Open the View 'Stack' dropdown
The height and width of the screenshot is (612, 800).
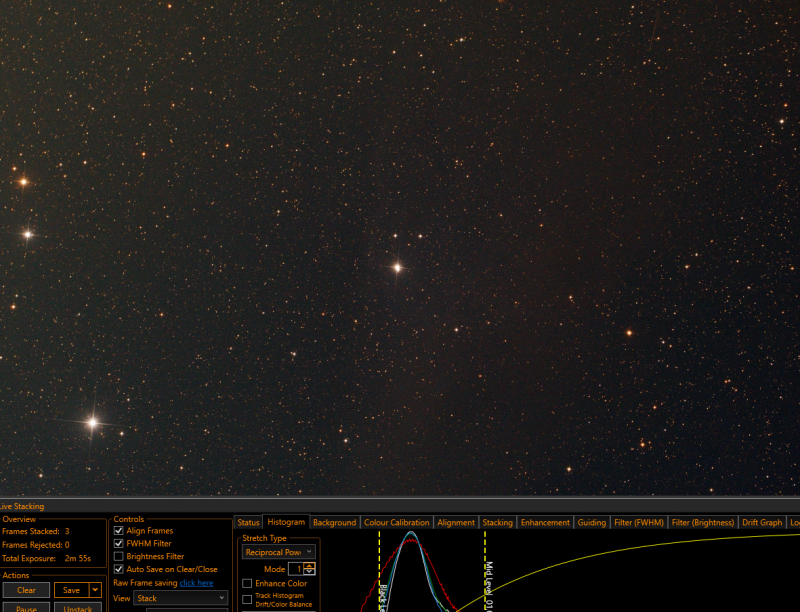click(x=181, y=598)
